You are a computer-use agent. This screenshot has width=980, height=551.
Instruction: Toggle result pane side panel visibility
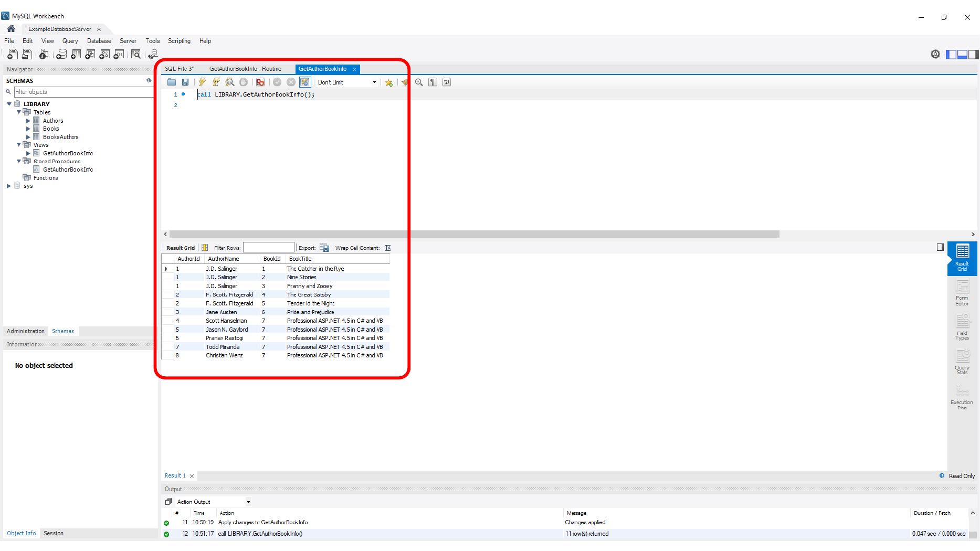[x=940, y=247]
